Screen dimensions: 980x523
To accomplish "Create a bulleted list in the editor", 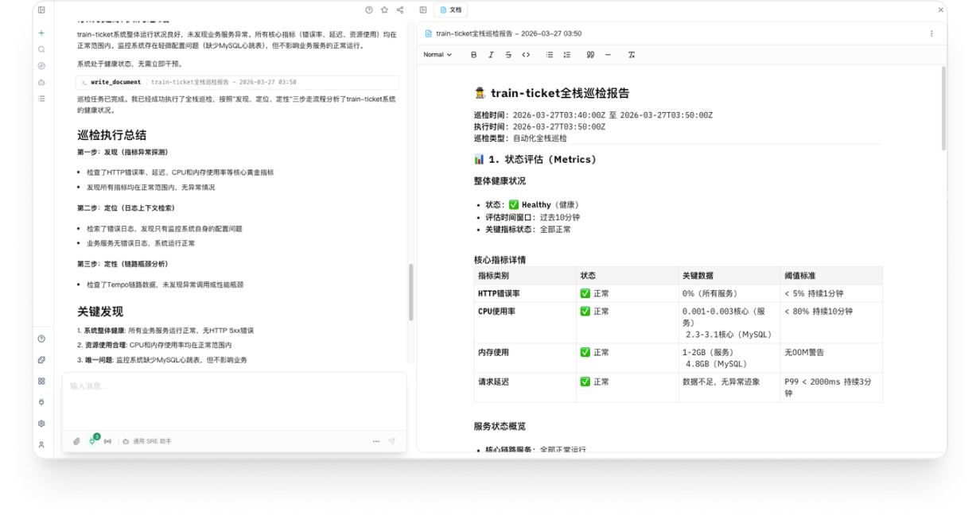I will pyautogui.click(x=548, y=55).
